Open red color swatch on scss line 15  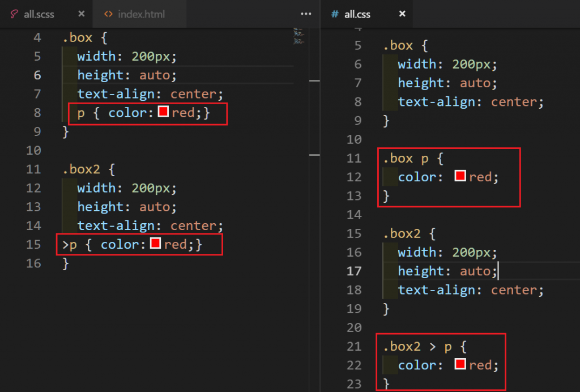(155, 243)
